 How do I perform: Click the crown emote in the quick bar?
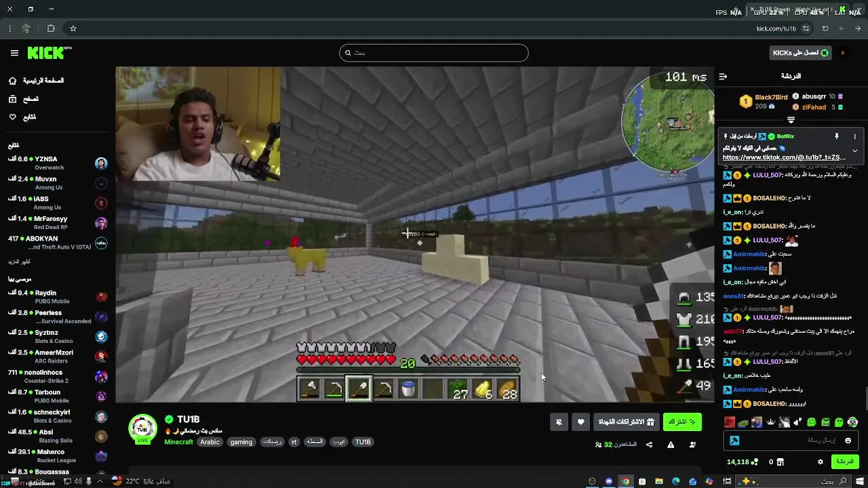click(770, 422)
